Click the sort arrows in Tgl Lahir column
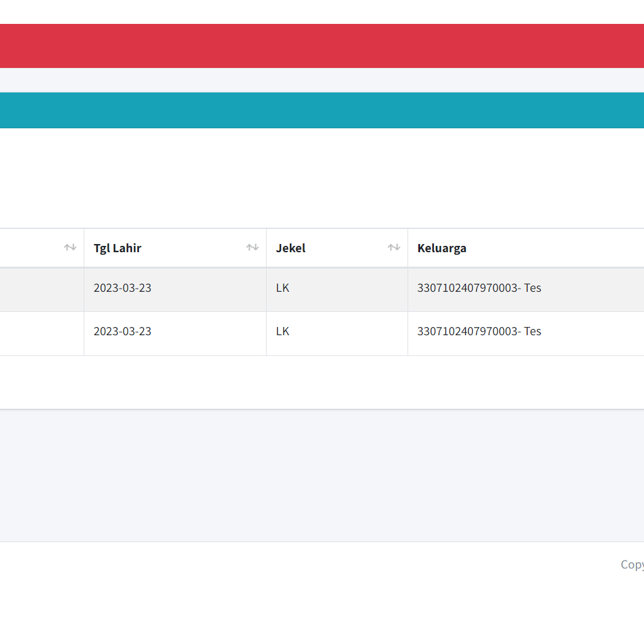This screenshot has height=644, width=644. 252,248
